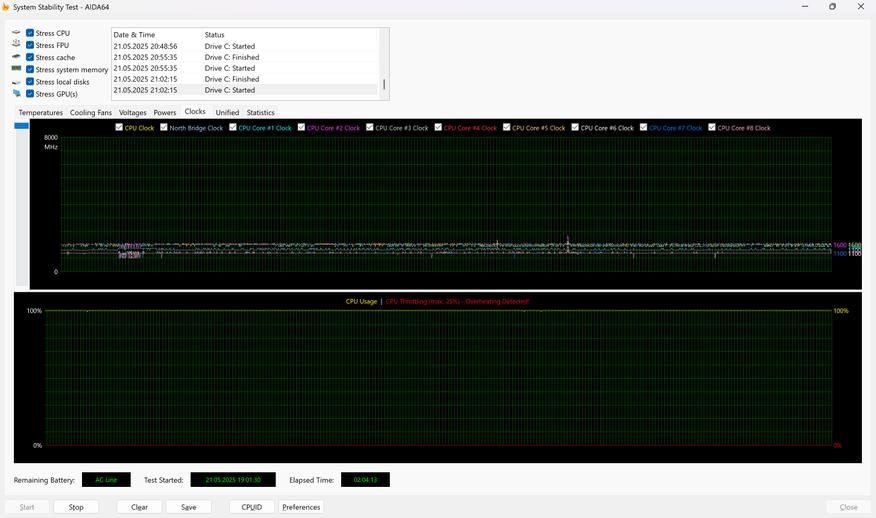The width and height of the screenshot is (876, 518).
Task: Open the Cooling Fans tab
Action: click(x=91, y=112)
